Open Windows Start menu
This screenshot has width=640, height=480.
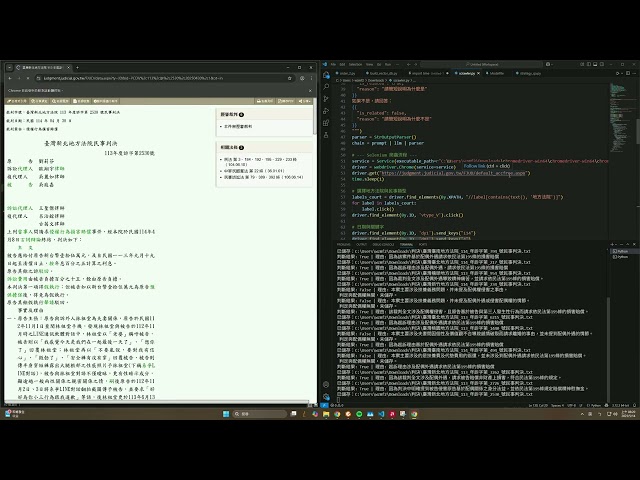pos(226,414)
